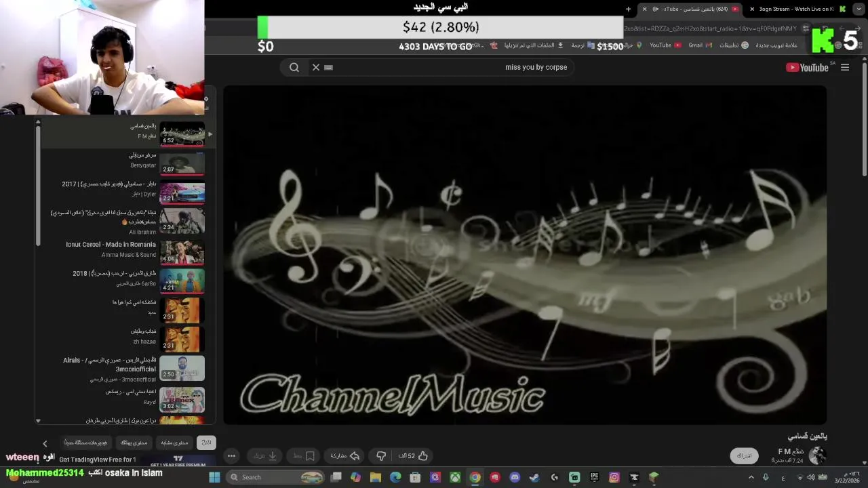The image size is (868, 488).
Task: Open the three-dots more actions menu
Action: pos(231,456)
